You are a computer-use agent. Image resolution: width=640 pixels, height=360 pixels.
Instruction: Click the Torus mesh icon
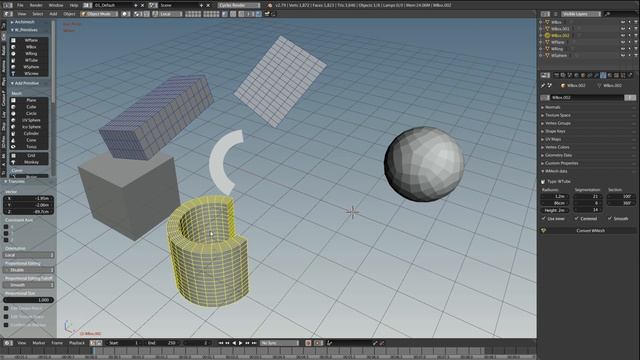coord(13,147)
